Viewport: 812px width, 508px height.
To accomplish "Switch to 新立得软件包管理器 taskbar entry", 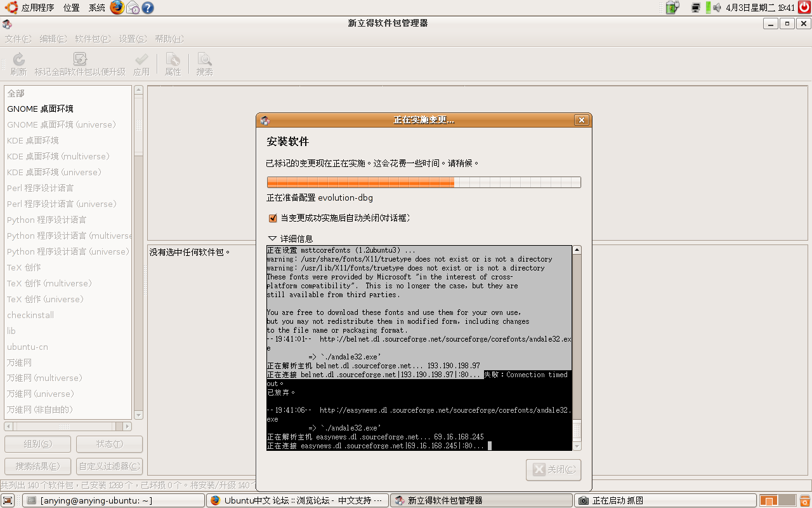I will point(481,500).
